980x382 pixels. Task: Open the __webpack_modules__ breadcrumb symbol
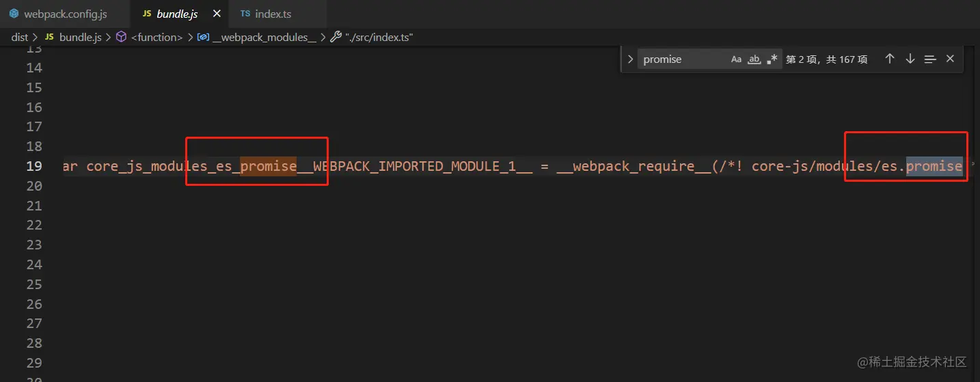(x=256, y=37)
